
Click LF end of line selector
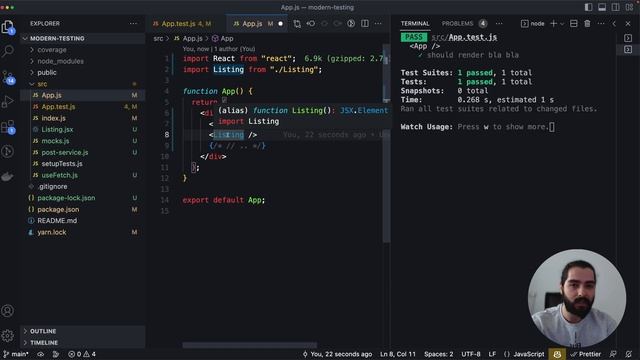tap(492, 354)
